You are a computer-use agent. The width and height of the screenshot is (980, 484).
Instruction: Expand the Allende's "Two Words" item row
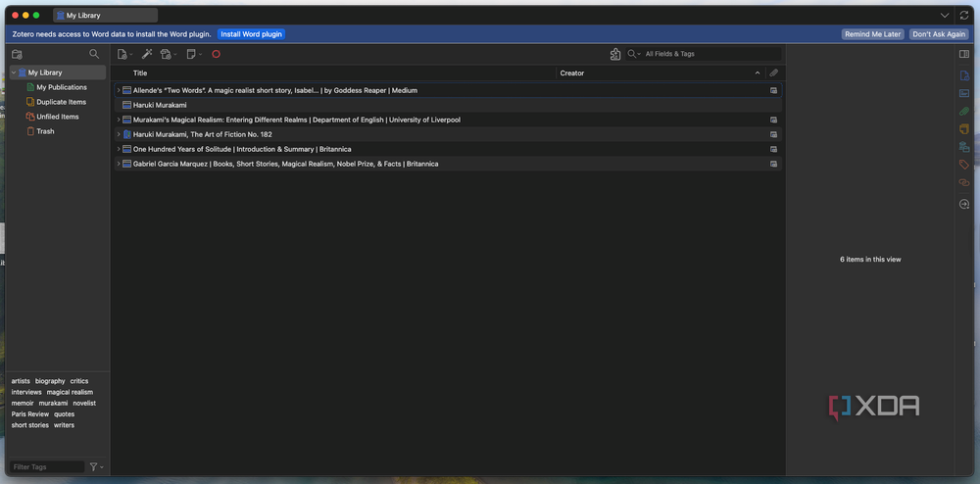pos(119,90)
